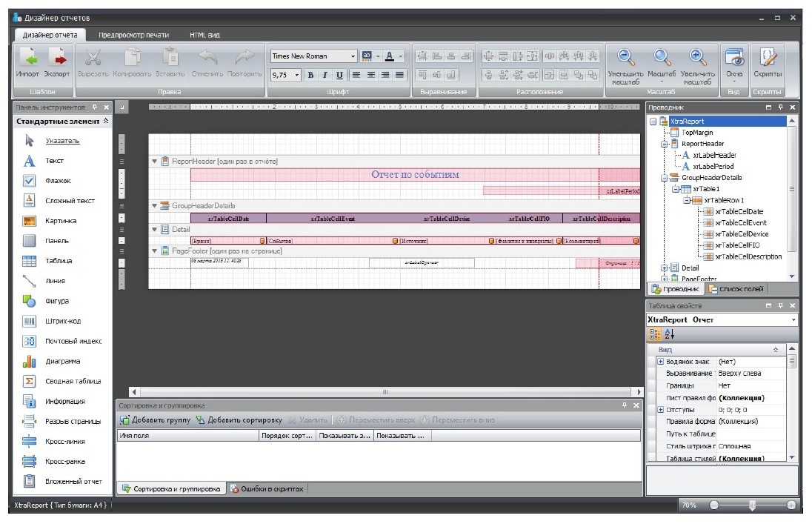812x524 pixels.
Task: Click the zoom slider in status bar
Action: coord(752,505)
